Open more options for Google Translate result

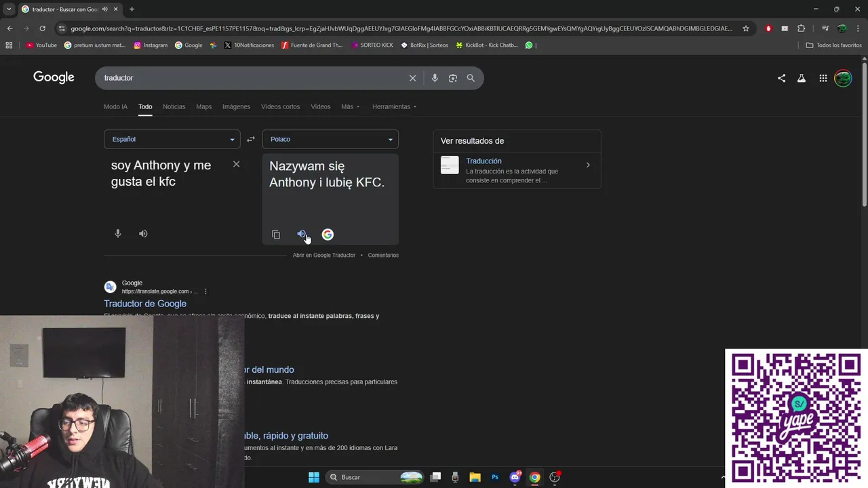coord(205,291)
